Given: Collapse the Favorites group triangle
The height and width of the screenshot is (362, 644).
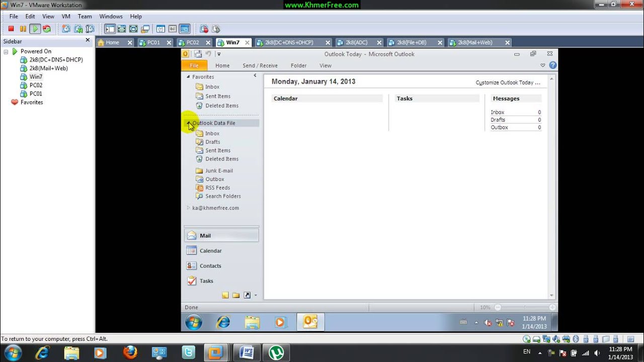Looking at the screenshot, I should point(188,77).
